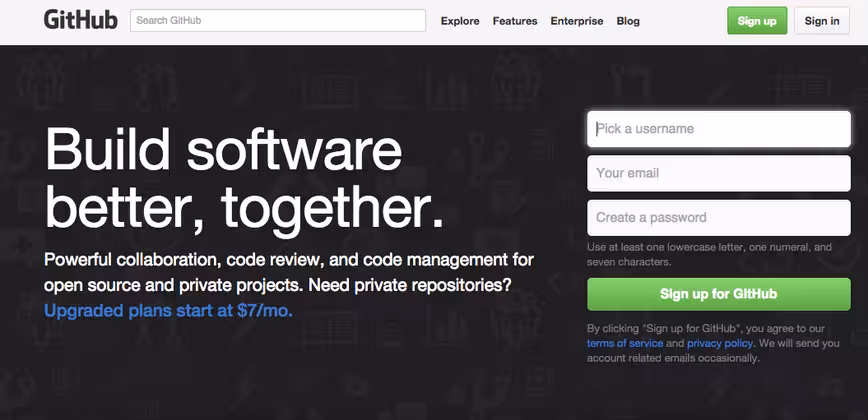Submit with Sign up for GitHub button
The height and width of the screenshot is (420, 868).
719,294
